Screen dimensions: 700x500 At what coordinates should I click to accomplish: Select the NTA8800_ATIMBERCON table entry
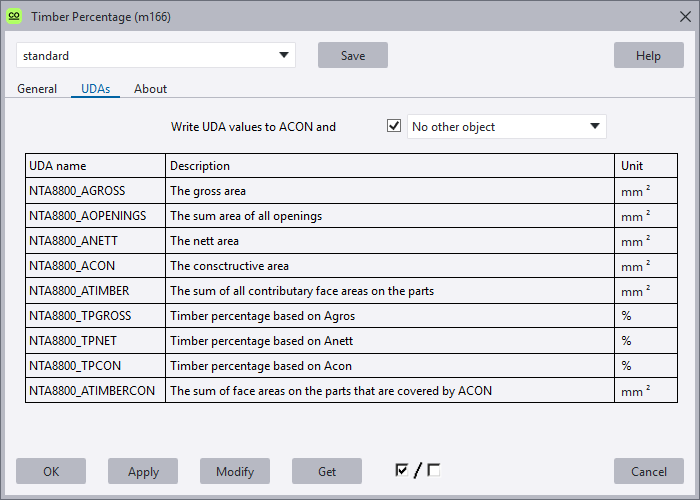pyautogui.click(x=92, y=391)
